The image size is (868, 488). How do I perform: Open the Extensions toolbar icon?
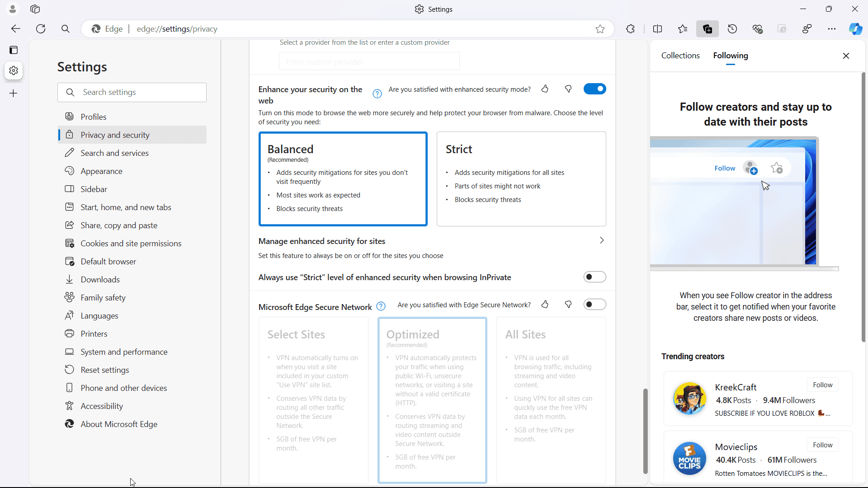tap(630, 28)
